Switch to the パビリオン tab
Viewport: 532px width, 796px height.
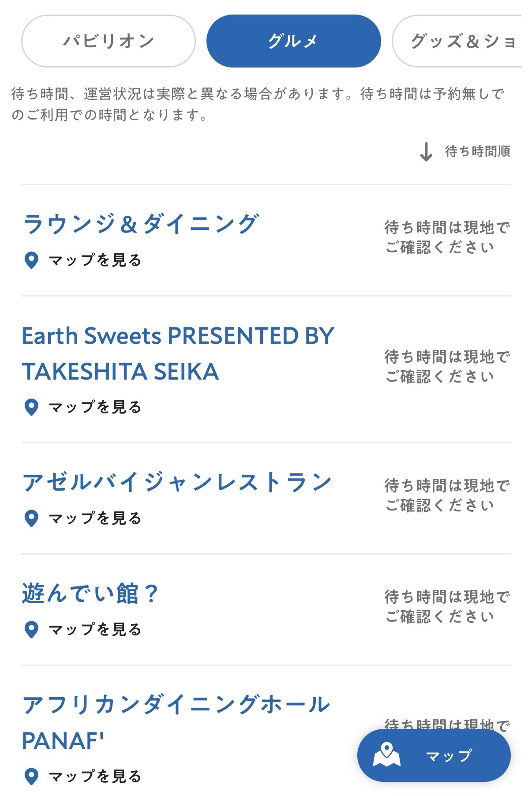tap(108, 41)
